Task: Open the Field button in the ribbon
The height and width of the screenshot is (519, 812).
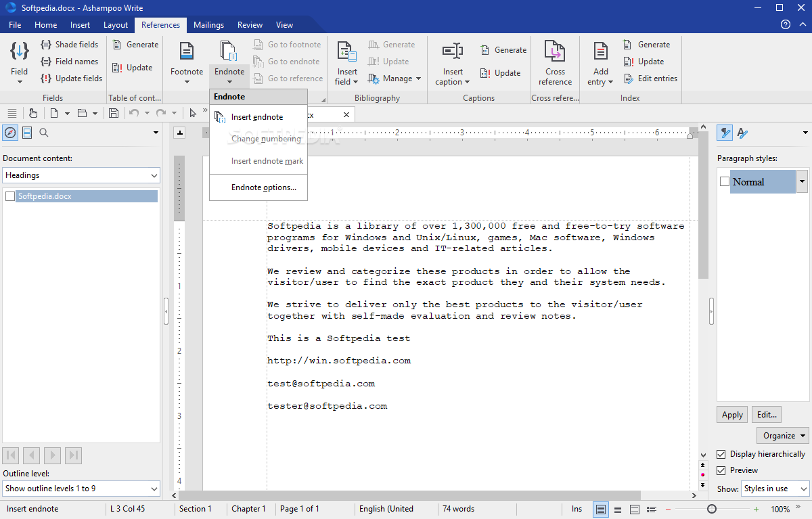Action: click(20, 62)
